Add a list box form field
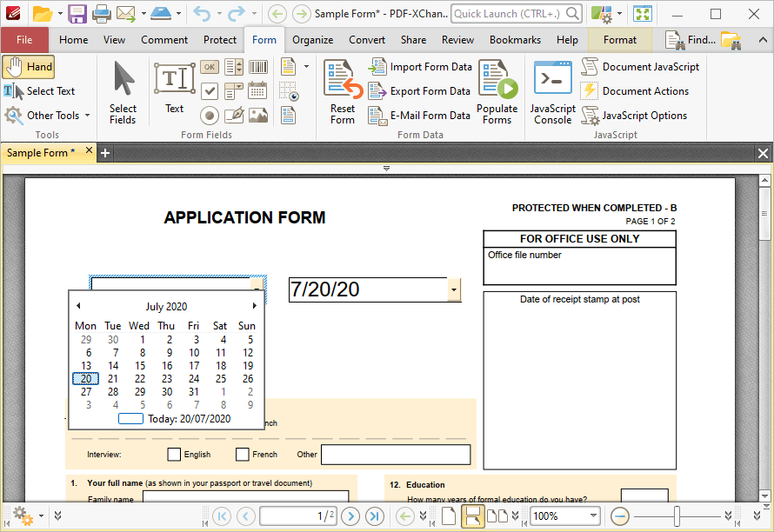 pos(233,67)
